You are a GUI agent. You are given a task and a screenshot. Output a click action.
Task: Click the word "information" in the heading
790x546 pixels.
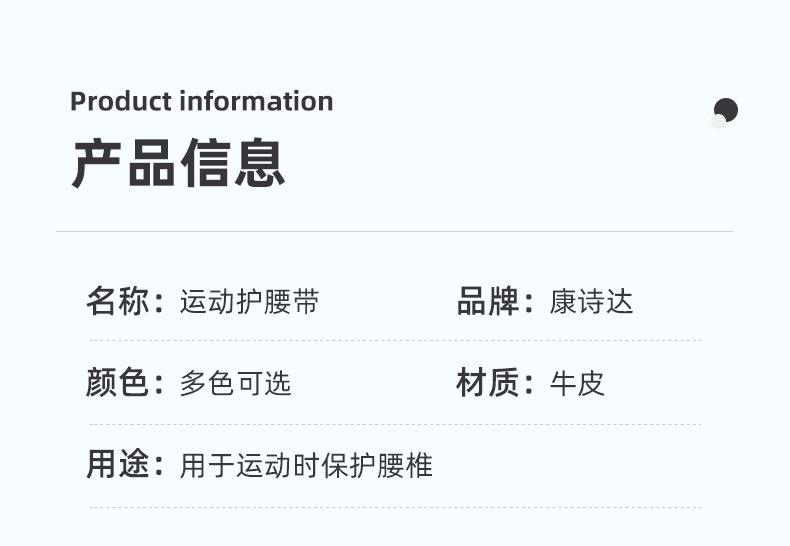256,101
